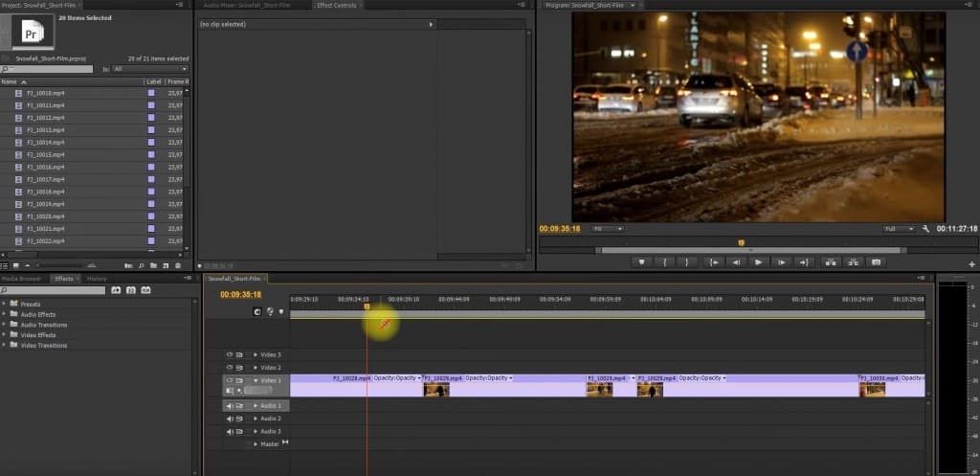The height and width of the screenshot is (476, 980).
Task: Click the Effects panel search field
Action: [x=54, y=290]
